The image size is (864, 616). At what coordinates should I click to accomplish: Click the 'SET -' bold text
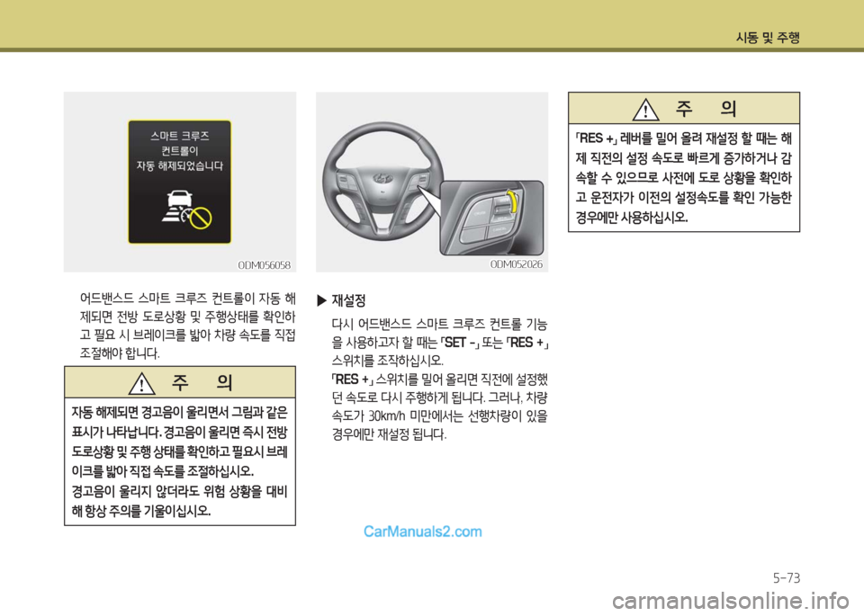coord(461,343)
